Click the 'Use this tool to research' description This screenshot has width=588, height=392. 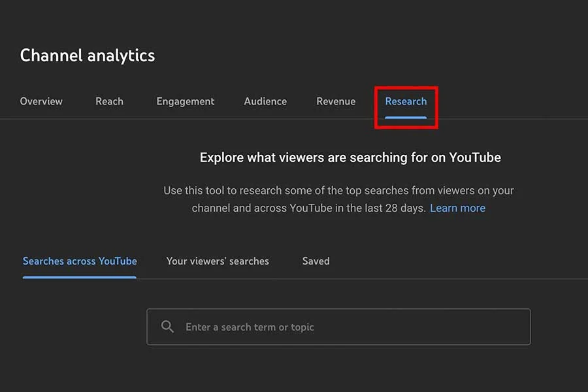[x=338, y=199]
